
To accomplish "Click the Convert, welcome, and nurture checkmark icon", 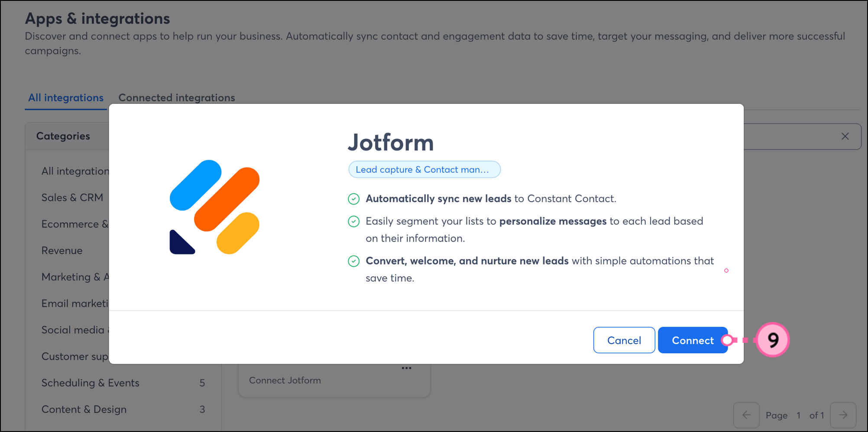I will click(x=353, y=261).
